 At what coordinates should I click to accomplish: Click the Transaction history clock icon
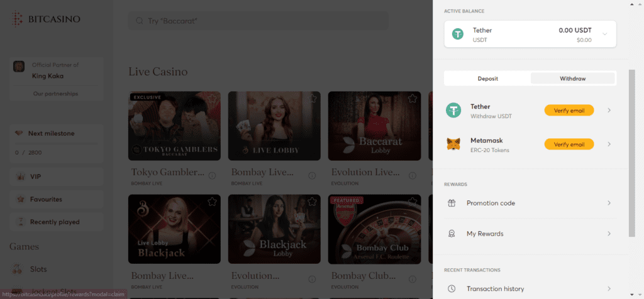[x=452, y=289]
